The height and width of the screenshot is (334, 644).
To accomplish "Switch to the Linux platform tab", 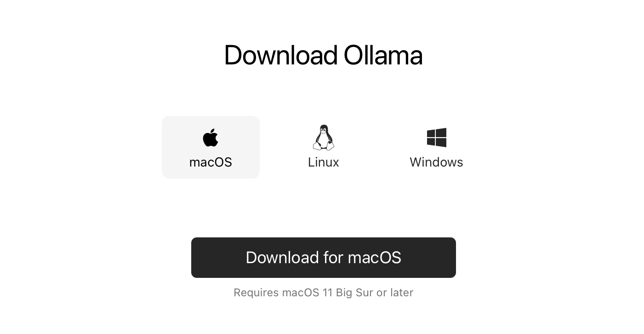I will (324, 147).
